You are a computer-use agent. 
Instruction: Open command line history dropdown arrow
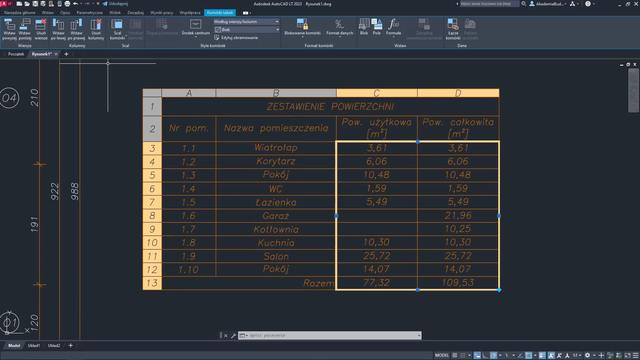pyautogui.click(x=419, y=336)
